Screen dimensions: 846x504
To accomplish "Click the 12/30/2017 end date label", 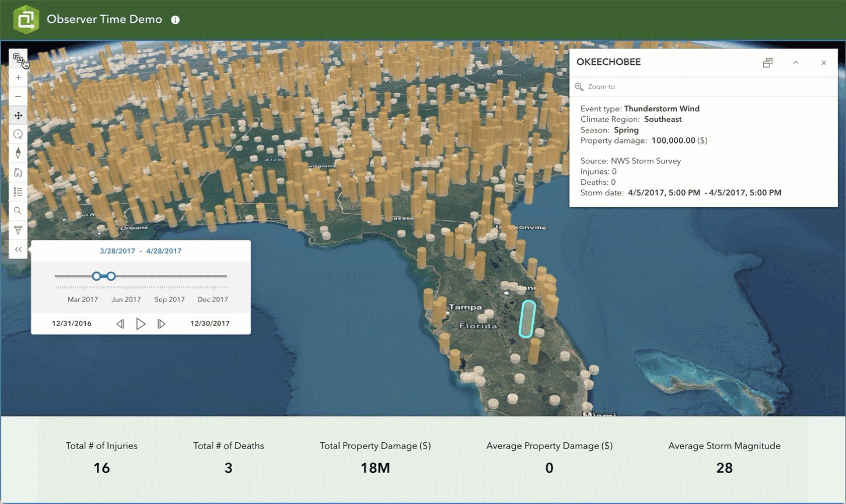I will pos(210,323).
